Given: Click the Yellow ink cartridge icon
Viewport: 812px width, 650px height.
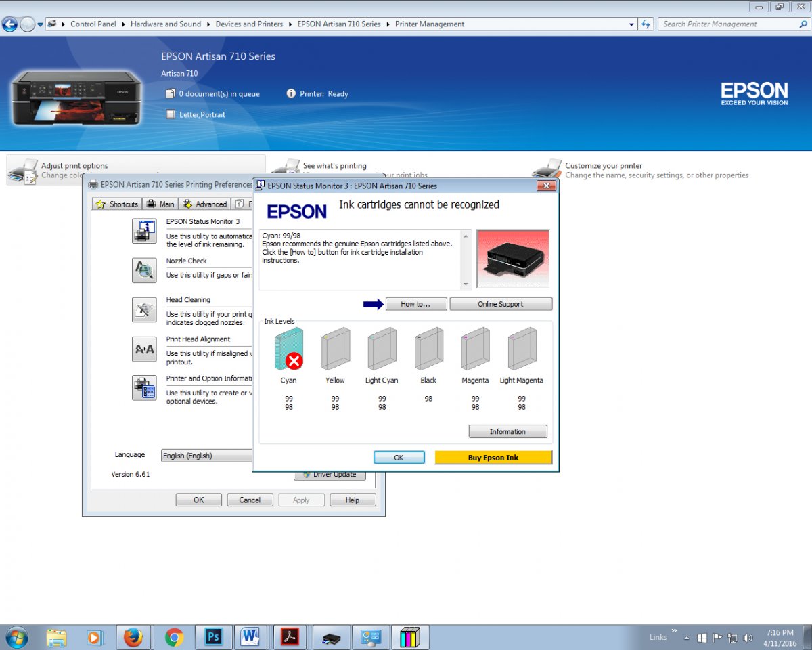Looking at the screenshot, I should click(335, 349).
